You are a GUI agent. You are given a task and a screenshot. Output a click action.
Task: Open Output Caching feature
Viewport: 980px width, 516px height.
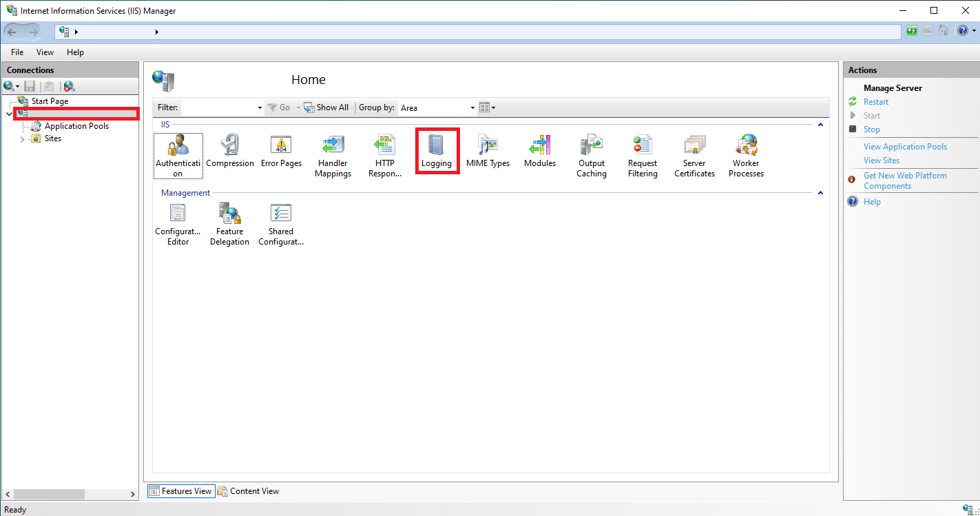(591, 156)
